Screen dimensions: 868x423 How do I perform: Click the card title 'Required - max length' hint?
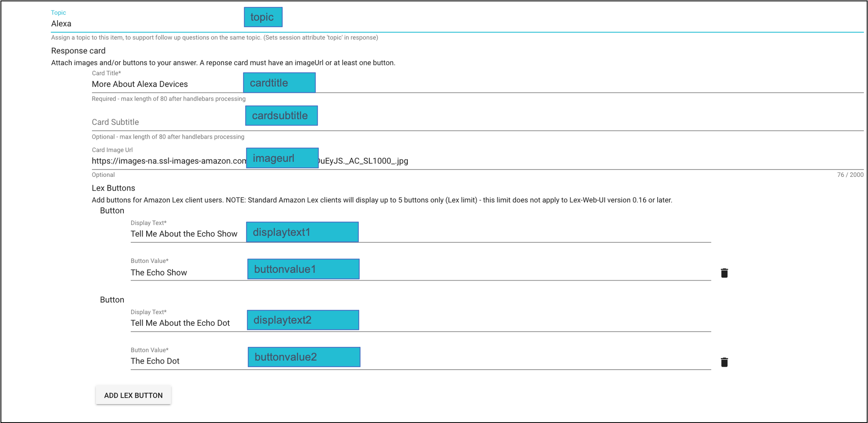(x=169, y=99)
